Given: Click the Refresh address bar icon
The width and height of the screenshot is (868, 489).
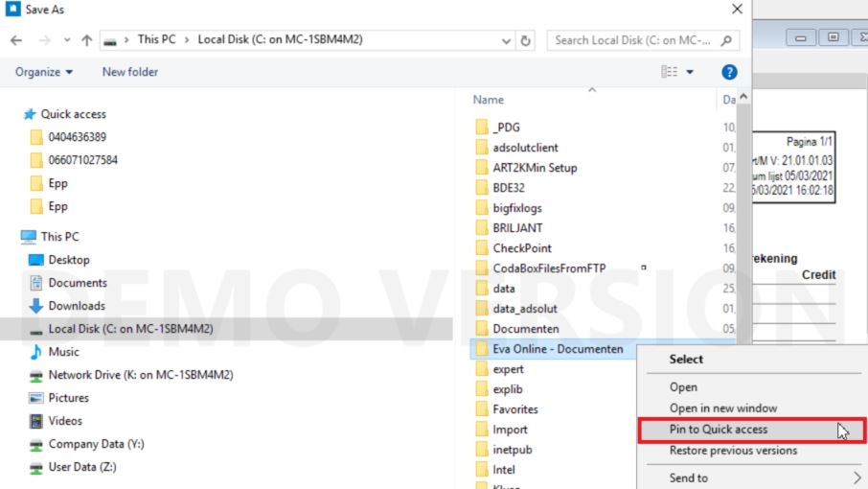Looking at the screenshot, I should [526, 40].
